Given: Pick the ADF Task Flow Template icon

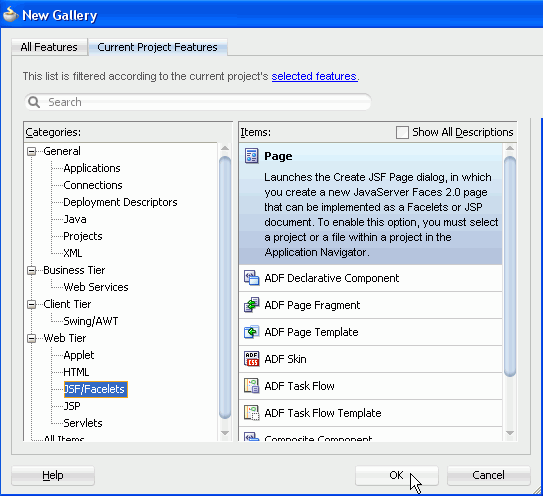Looking at the screenshot, I should [x=251, y=413].
